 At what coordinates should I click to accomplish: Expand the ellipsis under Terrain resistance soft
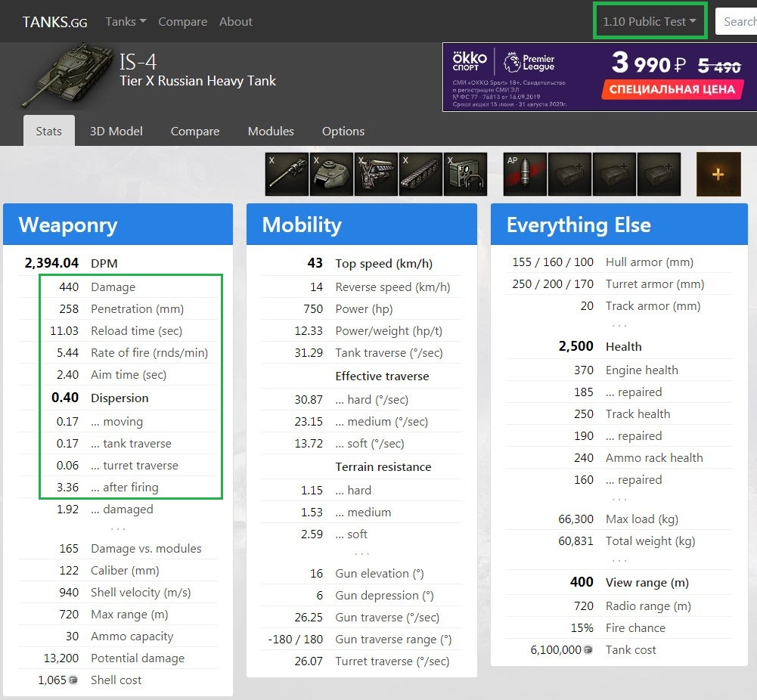click(x=361, y=554)
